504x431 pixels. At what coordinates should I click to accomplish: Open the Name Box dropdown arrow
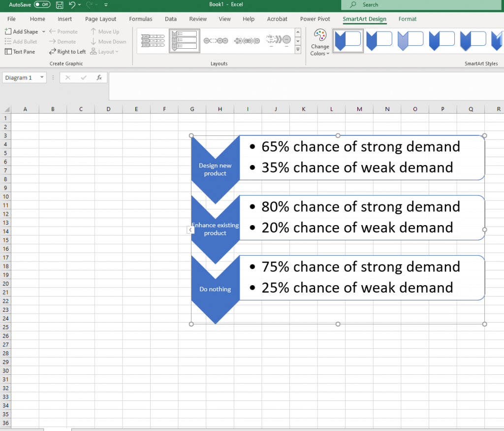42,78
